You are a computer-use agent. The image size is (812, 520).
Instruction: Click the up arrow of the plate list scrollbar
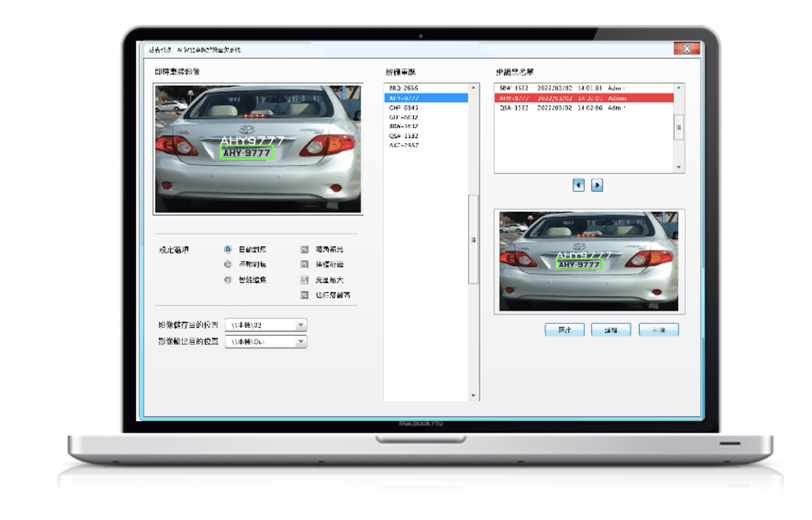474,88
